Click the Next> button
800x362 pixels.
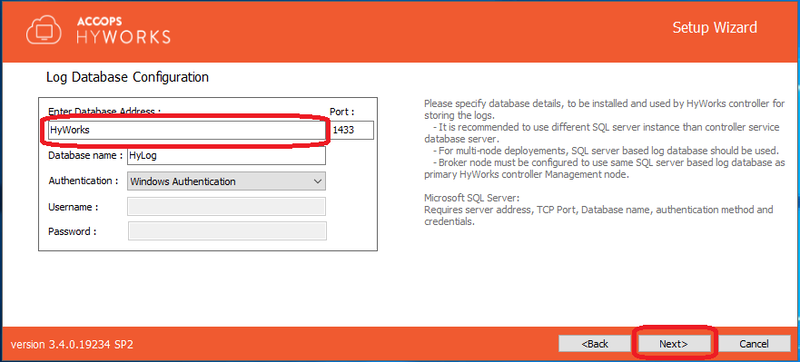(x=673, y=344)
